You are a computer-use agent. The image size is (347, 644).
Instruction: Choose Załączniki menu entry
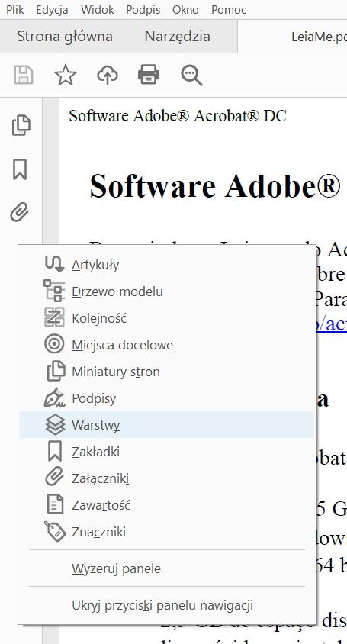point(167,478)
